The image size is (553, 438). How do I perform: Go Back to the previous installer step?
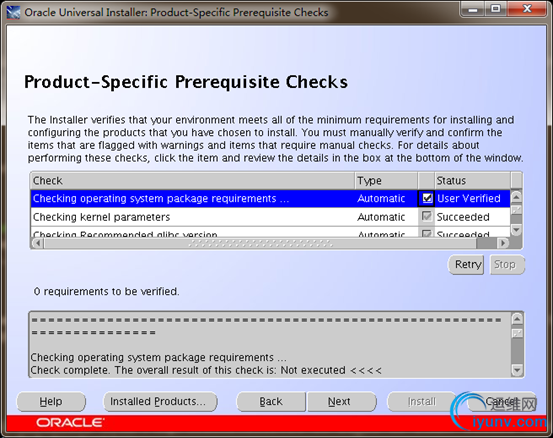coord(271,402)
